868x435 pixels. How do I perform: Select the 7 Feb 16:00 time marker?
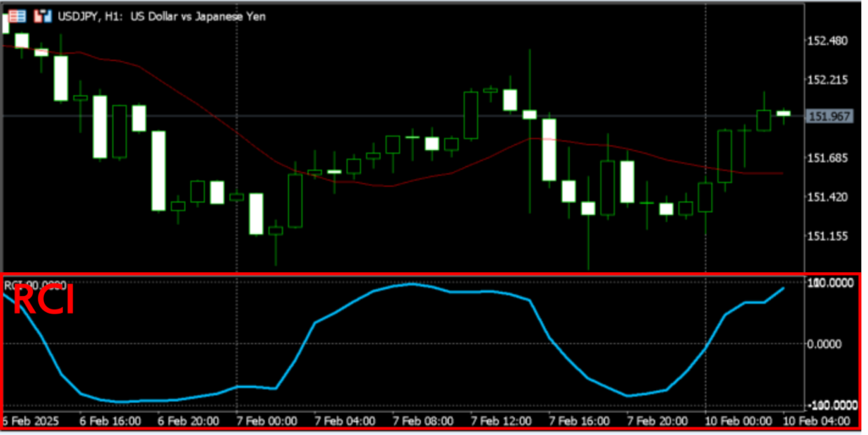[x=577, y=421]
